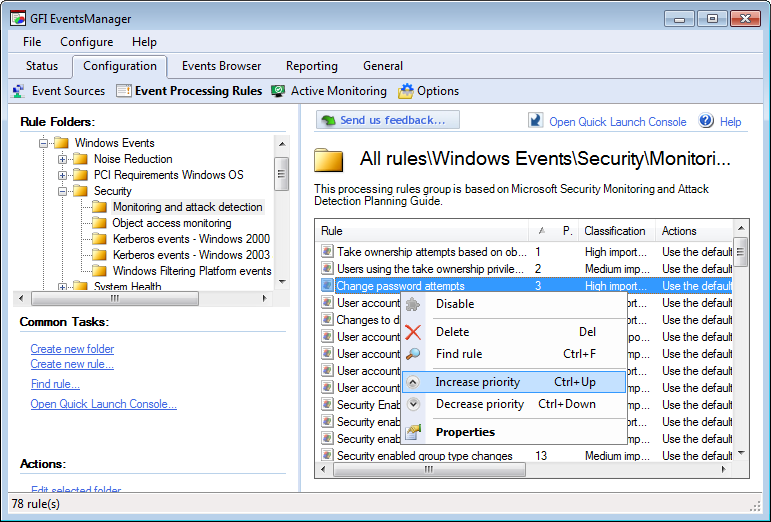The height and width of the screenshot is (522, 771).
Task: Open the Configure menu
Action: pyautogui.click(x=87, y=42)
